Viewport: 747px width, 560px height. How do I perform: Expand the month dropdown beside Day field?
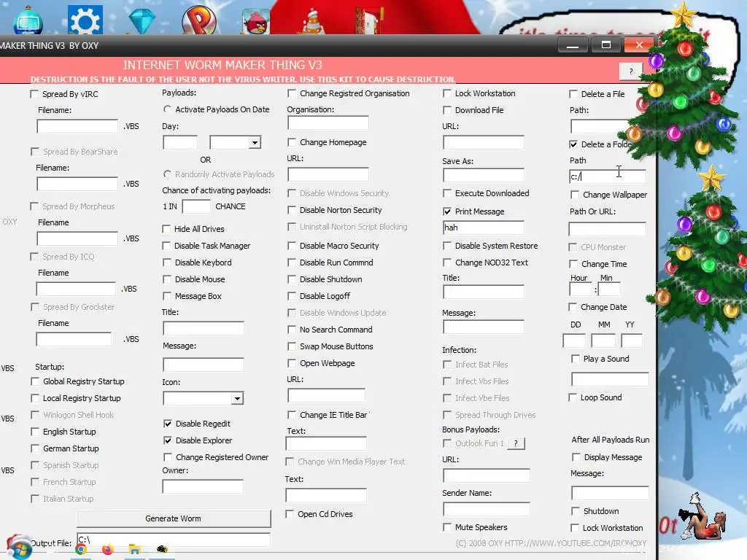[x=255, y=142]
